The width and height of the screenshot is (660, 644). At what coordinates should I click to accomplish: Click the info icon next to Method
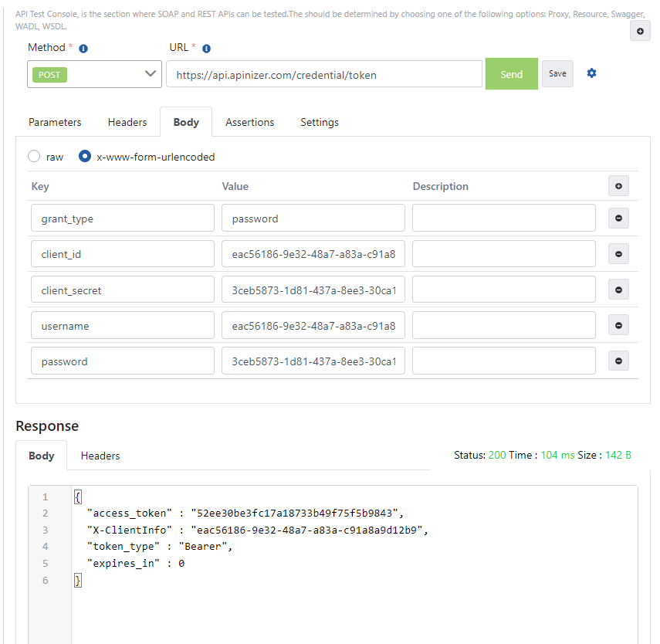click(83, 47)
